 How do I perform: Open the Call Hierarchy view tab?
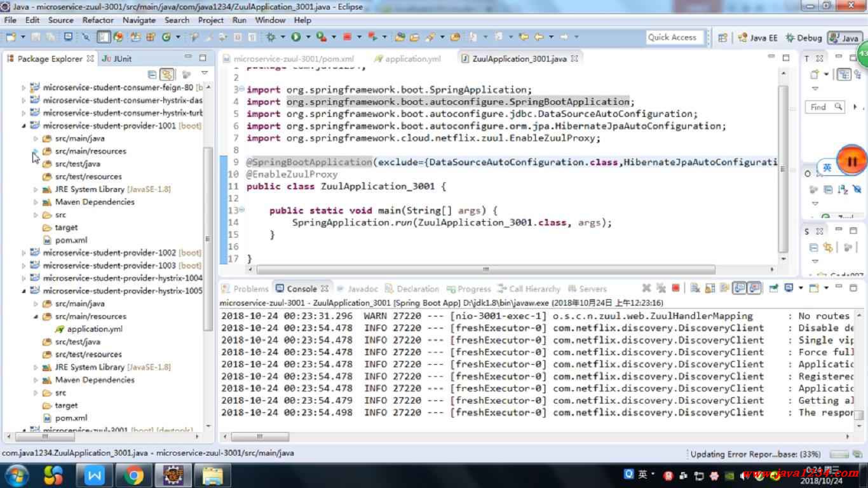[x=529, y=288]
